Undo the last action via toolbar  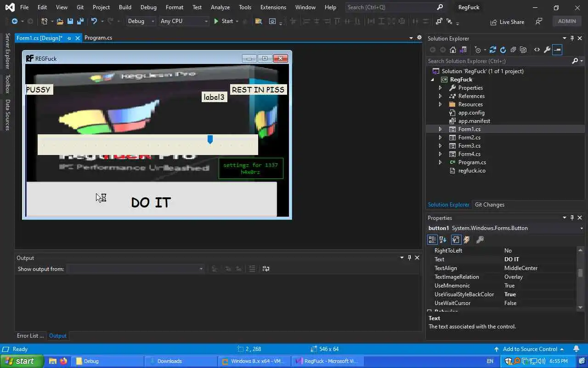coord(94,21)
